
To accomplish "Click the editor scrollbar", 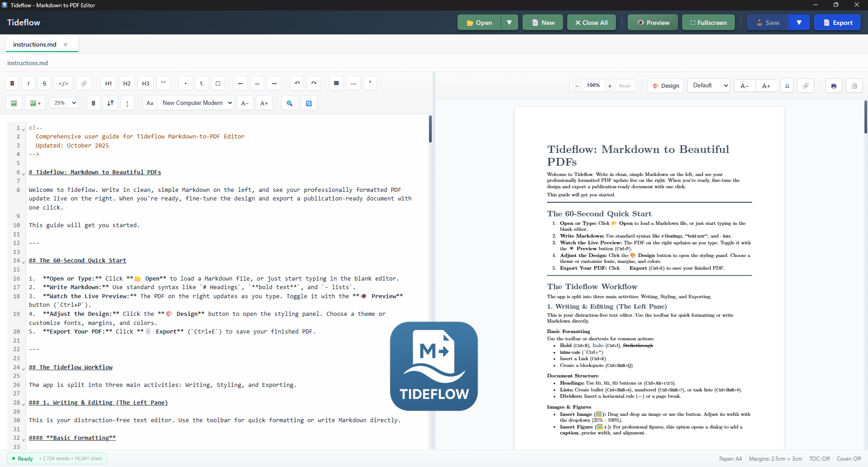I will pos(430,129).
